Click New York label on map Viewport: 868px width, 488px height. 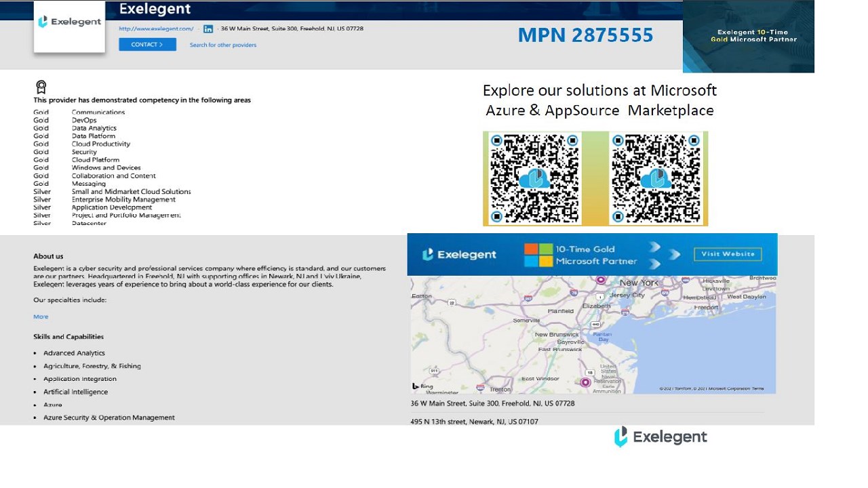tap(639, 283)
